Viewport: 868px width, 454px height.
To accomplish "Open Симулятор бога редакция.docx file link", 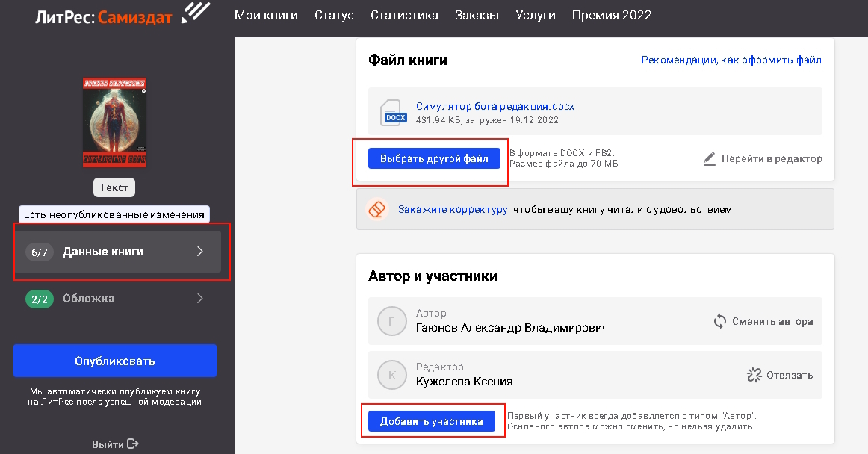I will [x=495, y=106].
